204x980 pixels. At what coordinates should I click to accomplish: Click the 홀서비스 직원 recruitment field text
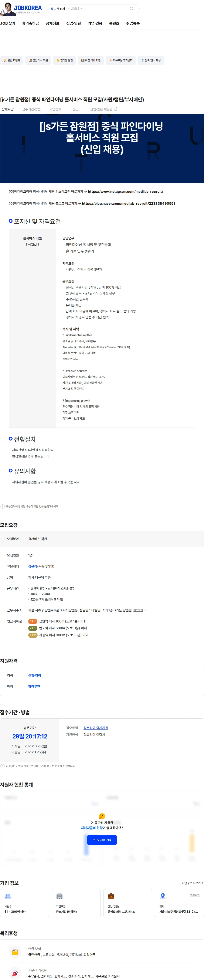(38, 539)
